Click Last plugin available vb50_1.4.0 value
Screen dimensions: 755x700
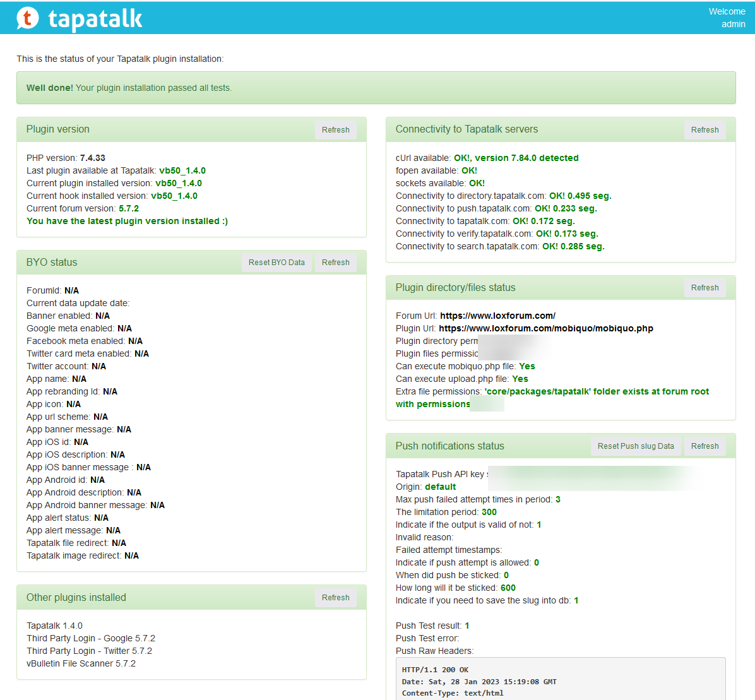point(182,170)
